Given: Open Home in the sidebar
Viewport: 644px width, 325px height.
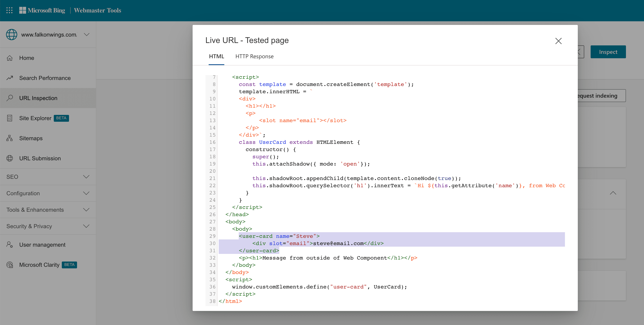Looking at the screenshot, I should [48, 58].
